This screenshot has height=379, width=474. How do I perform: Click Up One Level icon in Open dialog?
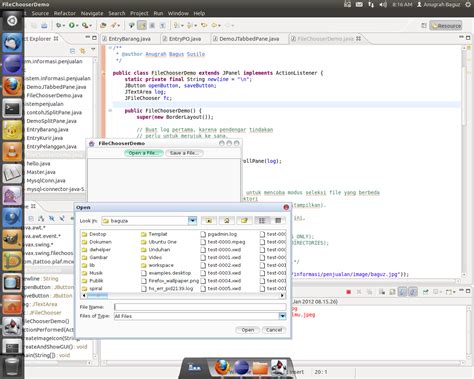coord(209,220)
